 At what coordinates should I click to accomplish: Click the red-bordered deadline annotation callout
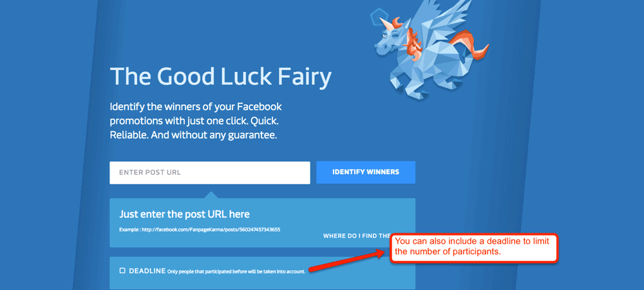pyautogui.click(x=475, y=248)
